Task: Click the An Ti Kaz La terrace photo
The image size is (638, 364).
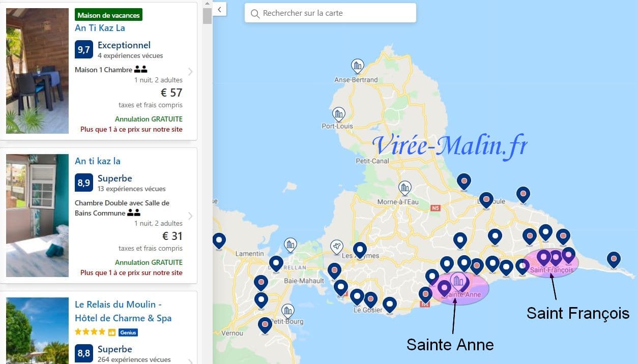Action: click(37, 71)
